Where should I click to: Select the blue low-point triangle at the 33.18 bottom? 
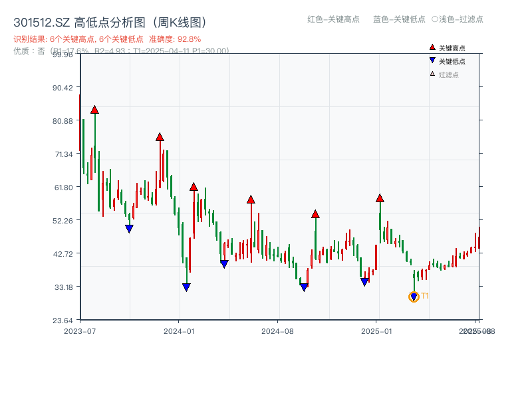(186, 287)
